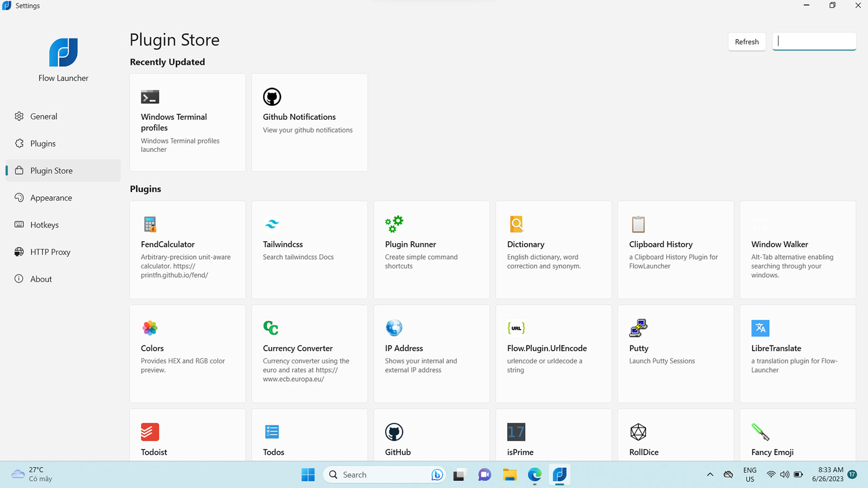Click Search tailwindcss Docs description
The width and height of the screenshot is (868, 488).
(x=298, y=257)
